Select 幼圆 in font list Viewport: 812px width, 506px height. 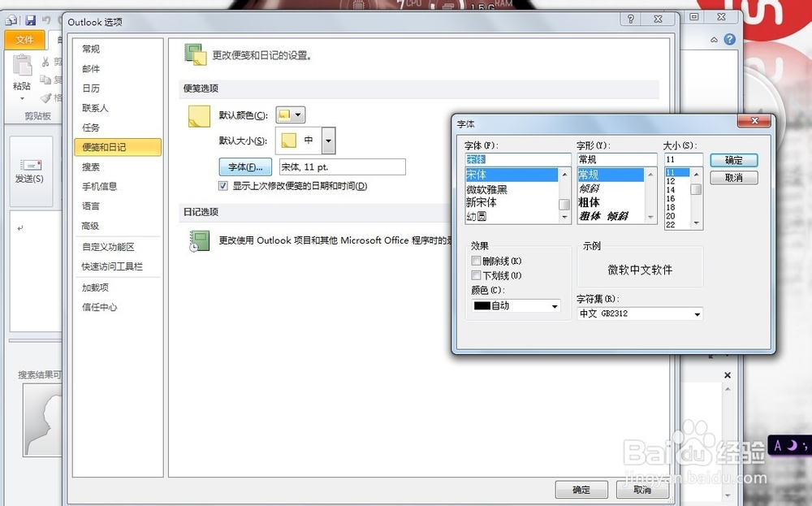pos(512,217)
